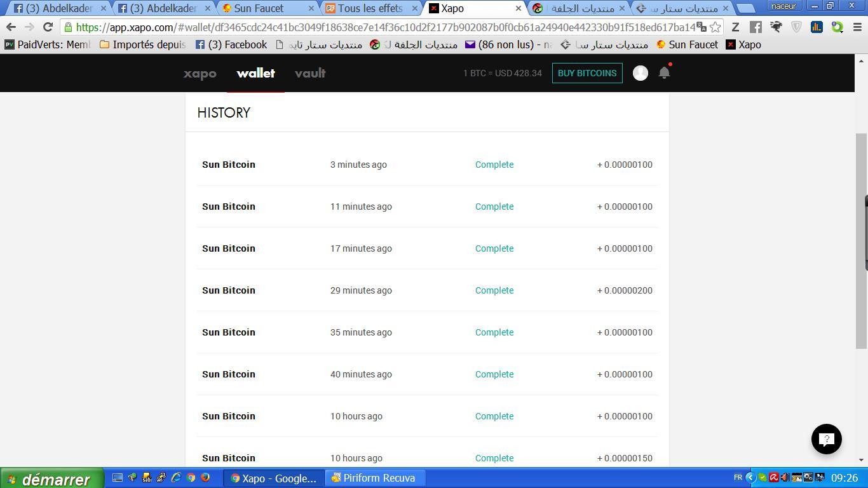The height and width of the screenshot is (488, 868).
Task: Select the Sun Bitcoin row from 40 minutes ago
Action: pos(427,374)
